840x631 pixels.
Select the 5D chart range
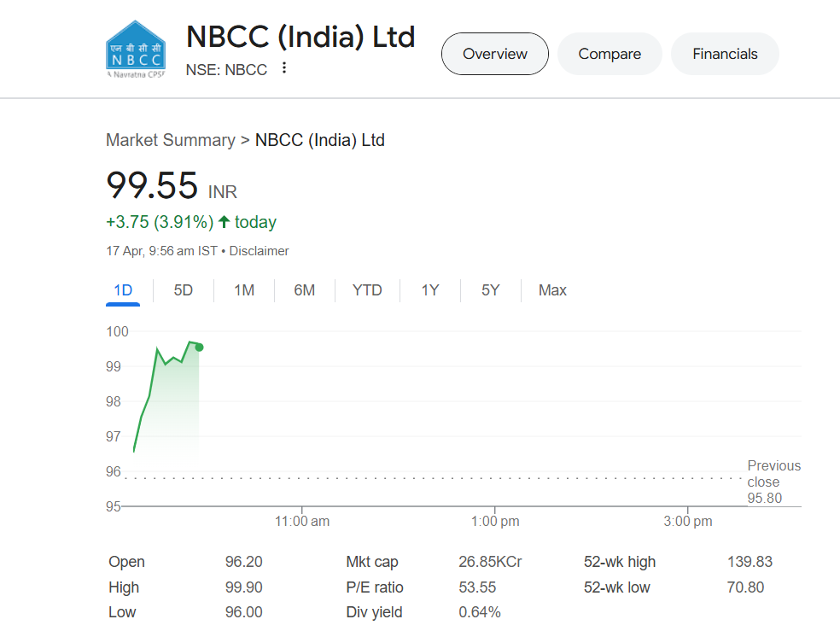click(x=184, y=290)
